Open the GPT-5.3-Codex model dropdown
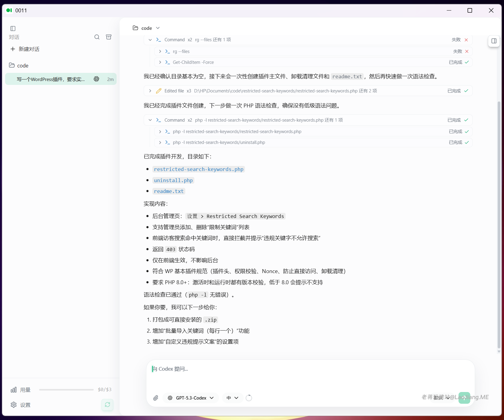 [191, 398]
